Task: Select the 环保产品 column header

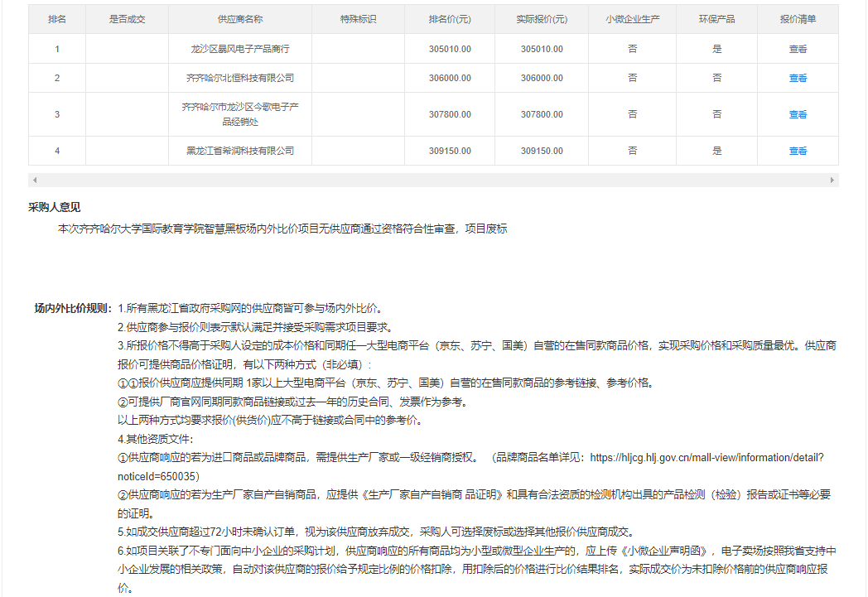Action: click(x=716, y=19)
